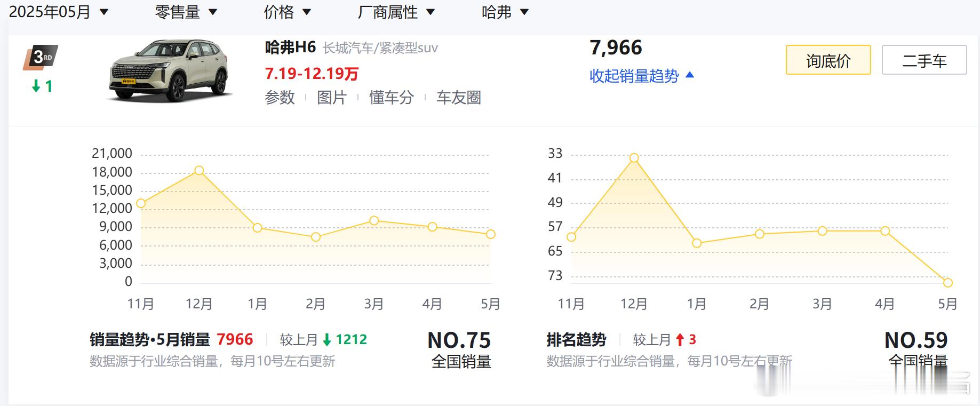The width and height of the screenshot is (980, 406).
Task: Open the 车友圈 link
Action: pos(459,98)
